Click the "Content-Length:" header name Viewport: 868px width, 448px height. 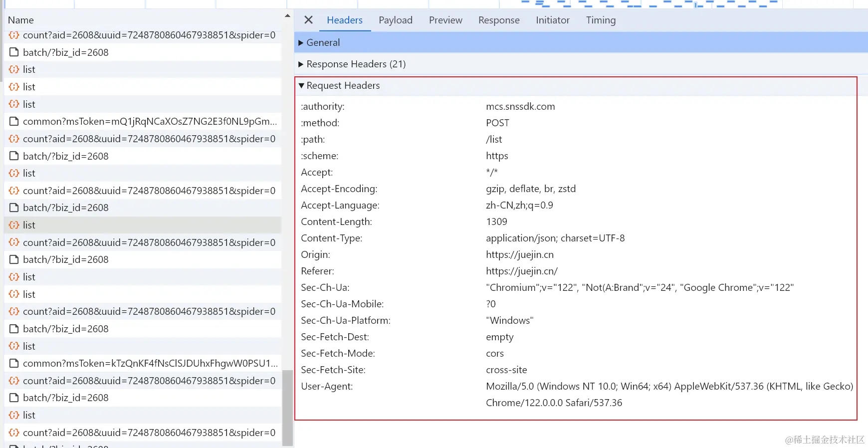tap(336, 222)
